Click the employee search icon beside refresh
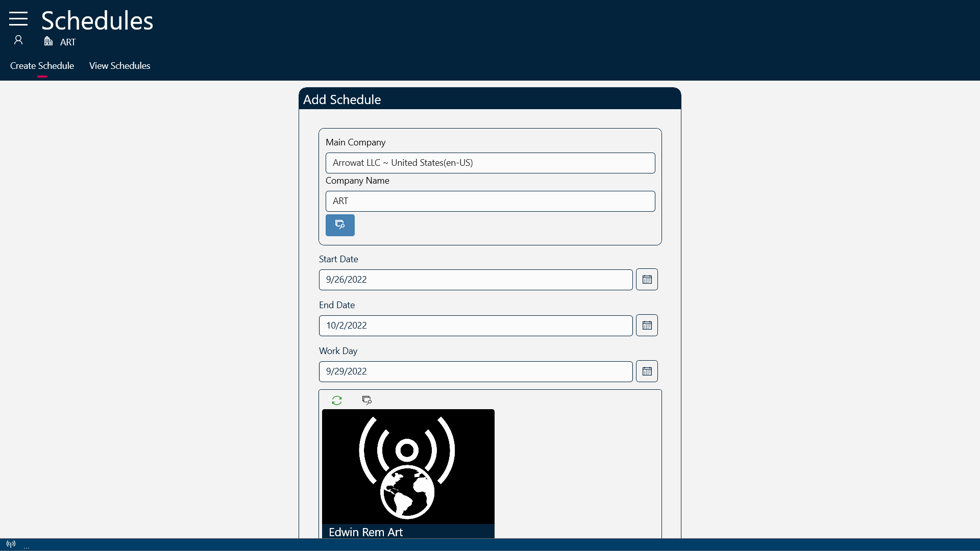The image size is (980, 551). pyautogui.click(x=366, y=400)
